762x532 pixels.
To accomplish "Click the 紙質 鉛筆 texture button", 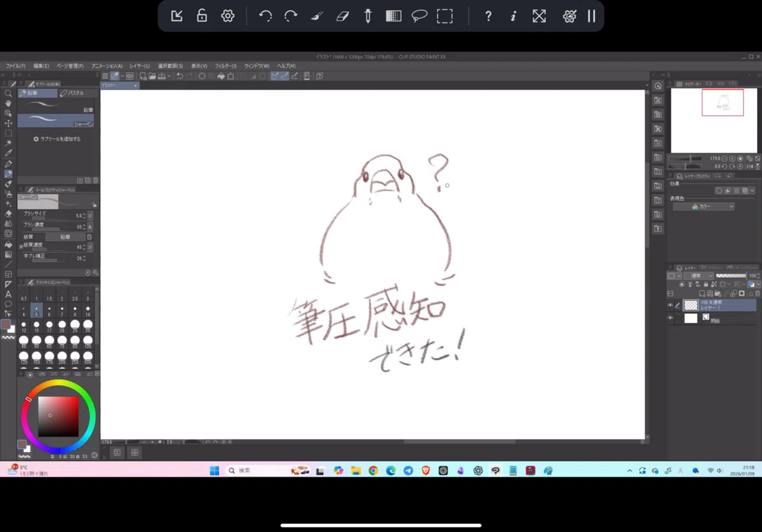I will [x=65, y=237].
